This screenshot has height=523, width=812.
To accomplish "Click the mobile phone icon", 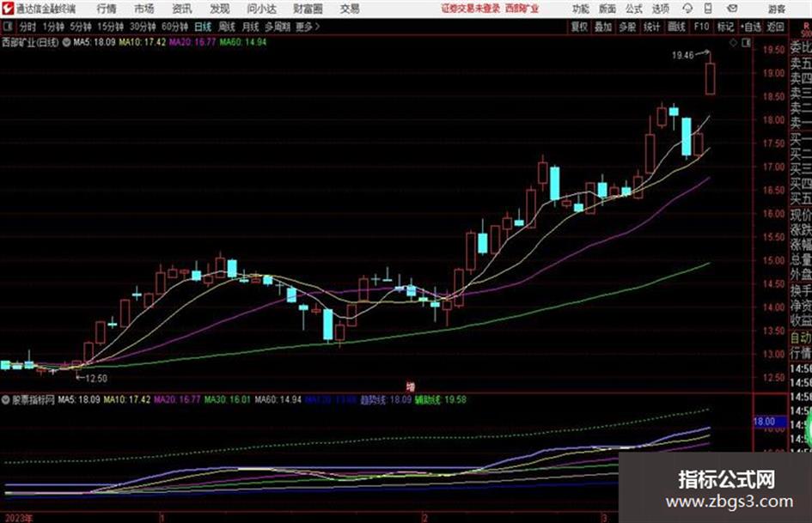I will (708, 9).
